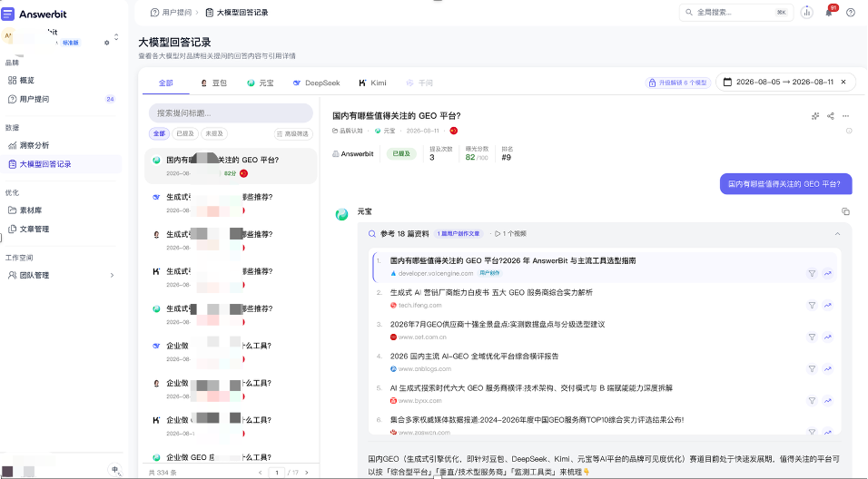
Task: Click the Answerbit logo icon
Action: tap(8, 14)
